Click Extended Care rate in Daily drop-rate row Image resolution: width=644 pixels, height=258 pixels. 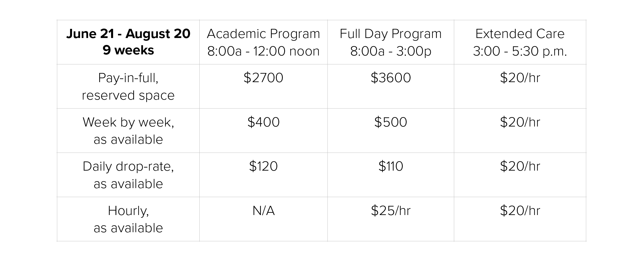520,166
